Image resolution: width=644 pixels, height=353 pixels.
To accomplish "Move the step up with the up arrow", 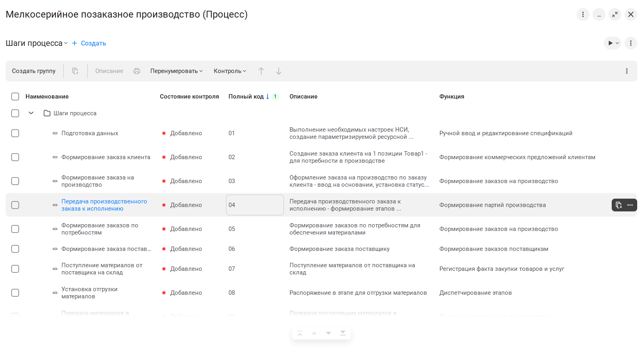I will click(261, 71).
